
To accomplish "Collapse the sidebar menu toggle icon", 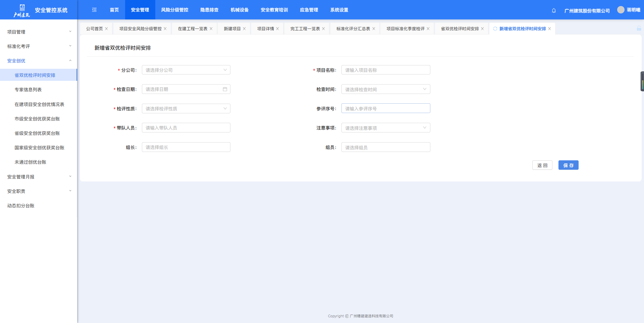I will [x=94, y=10].
